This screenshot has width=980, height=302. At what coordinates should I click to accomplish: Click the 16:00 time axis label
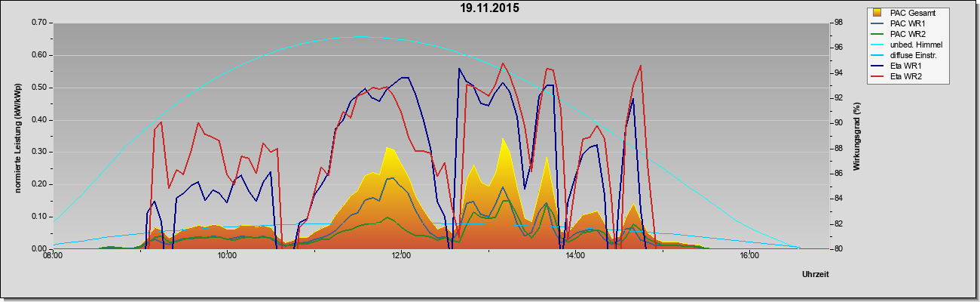pyautogui.click(x=749, y=256)
